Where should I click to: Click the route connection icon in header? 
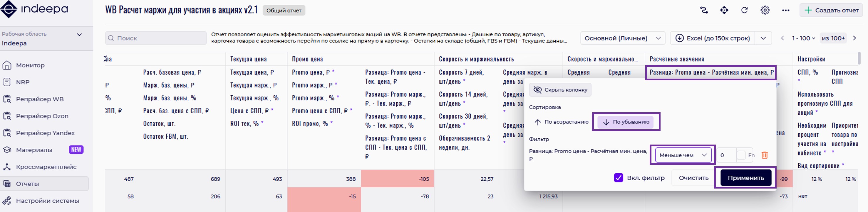pyautogui.click(x=704, y=10)
